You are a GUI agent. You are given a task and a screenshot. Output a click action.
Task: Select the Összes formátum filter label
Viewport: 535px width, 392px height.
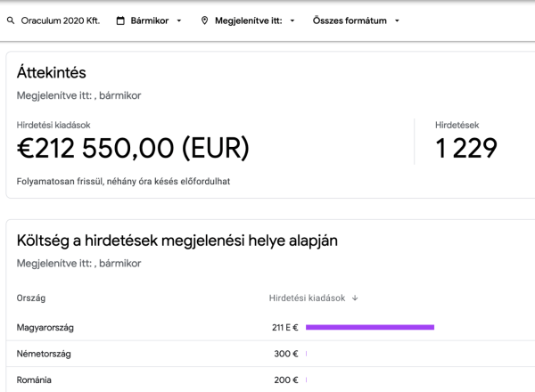click(x=350, y=20)
